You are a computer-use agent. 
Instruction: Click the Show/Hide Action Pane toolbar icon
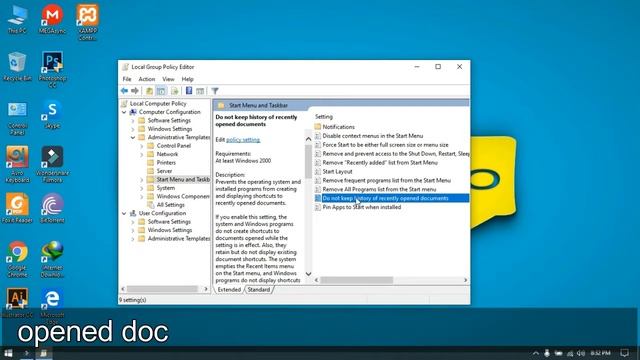[x=200, y=91]
